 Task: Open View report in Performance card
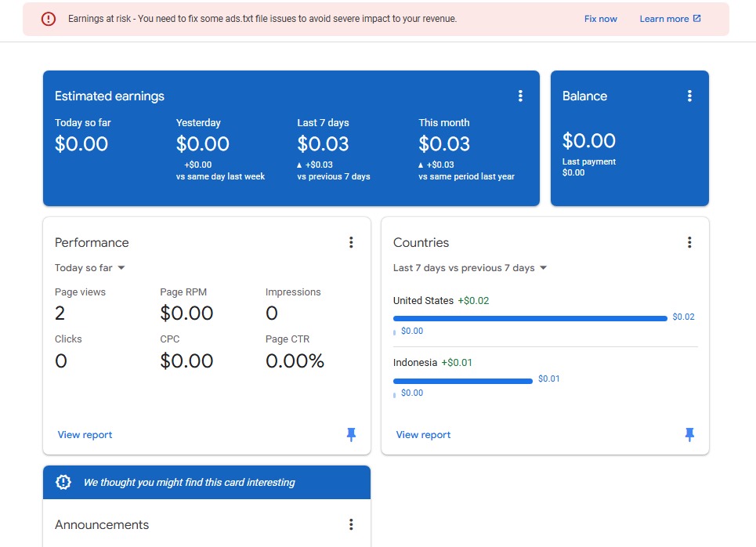pos(85,435)
